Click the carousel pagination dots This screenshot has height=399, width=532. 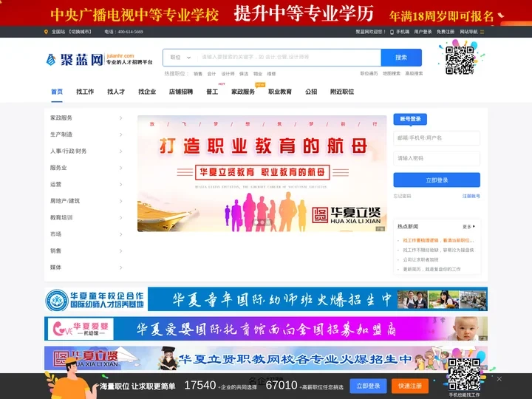click(262, 222)
